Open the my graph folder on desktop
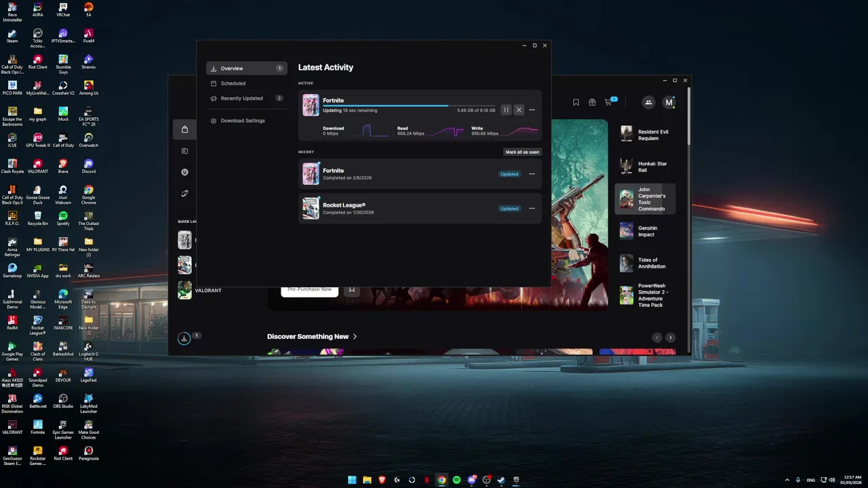 click(x=37, y=114)
